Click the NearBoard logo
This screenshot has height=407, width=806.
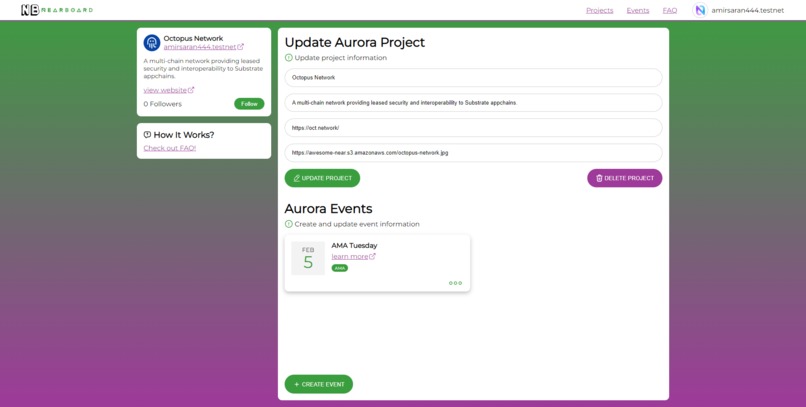[x=57, y=10]
